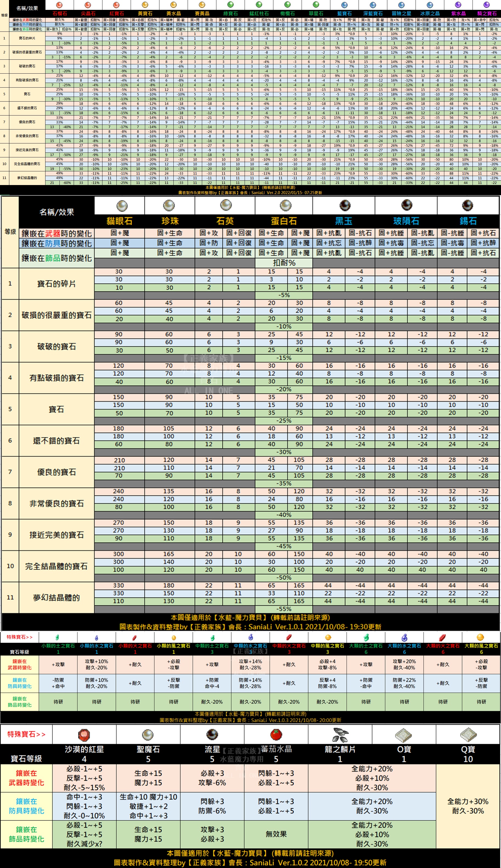The width and height of the screenshot is (501, 868).
Task: Click the white orb icon above 聖魔石
Action: [148, 735]
